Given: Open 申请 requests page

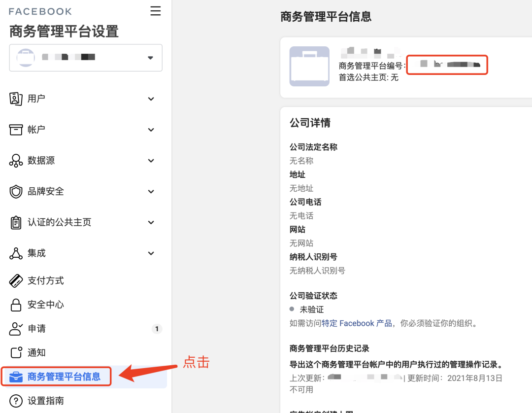Looking at the screenshot, I should 36,329.
